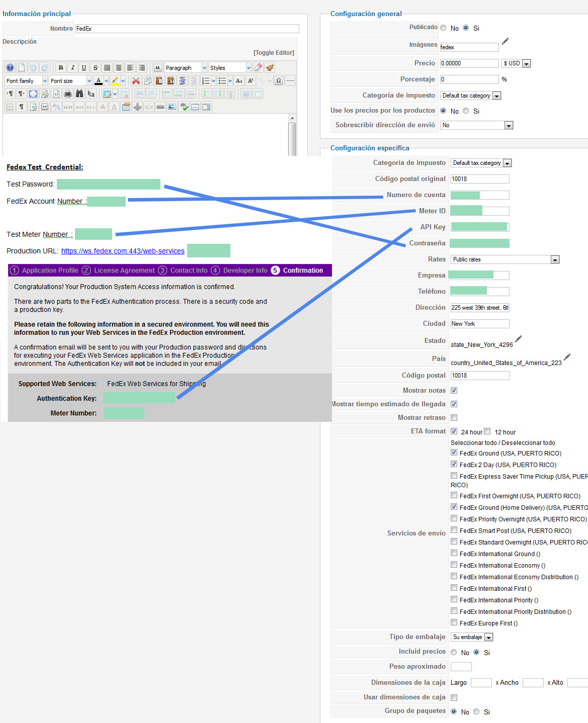Click the [Toggle Editor] link
Image resolution: width=588 pixels, height=723 pixels.
pyautogui.click(x=274, y=53)
